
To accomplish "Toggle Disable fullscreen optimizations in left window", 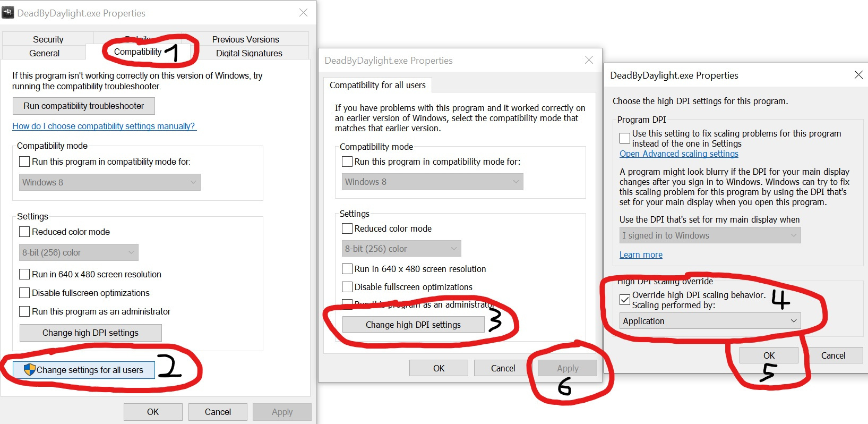I will click(24, 293).
